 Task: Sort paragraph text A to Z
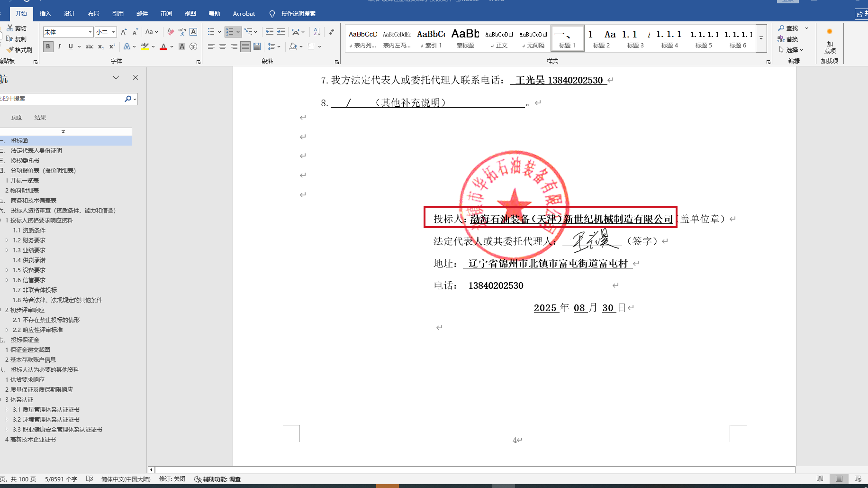[x=317, y=32]
